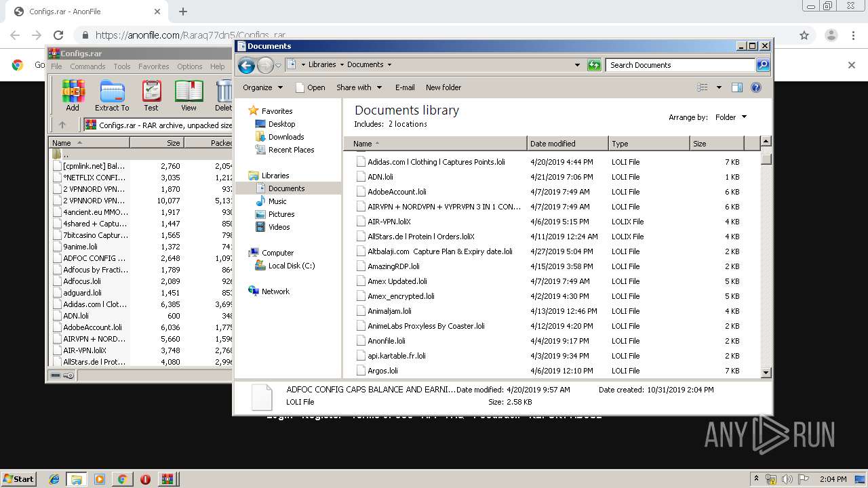
Task: Select adguard.loli in WinRAR list
Action: pyautogui.click(x=82, y=293)
